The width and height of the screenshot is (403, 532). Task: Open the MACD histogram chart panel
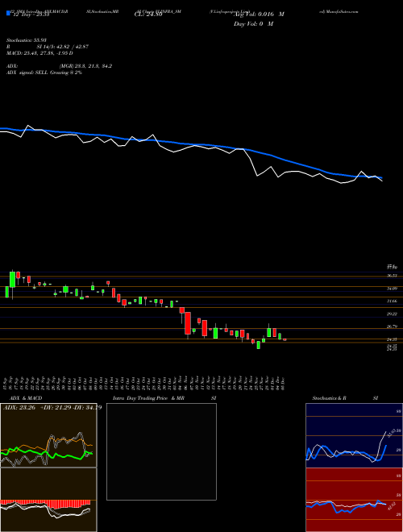click(x=48, y=500)
